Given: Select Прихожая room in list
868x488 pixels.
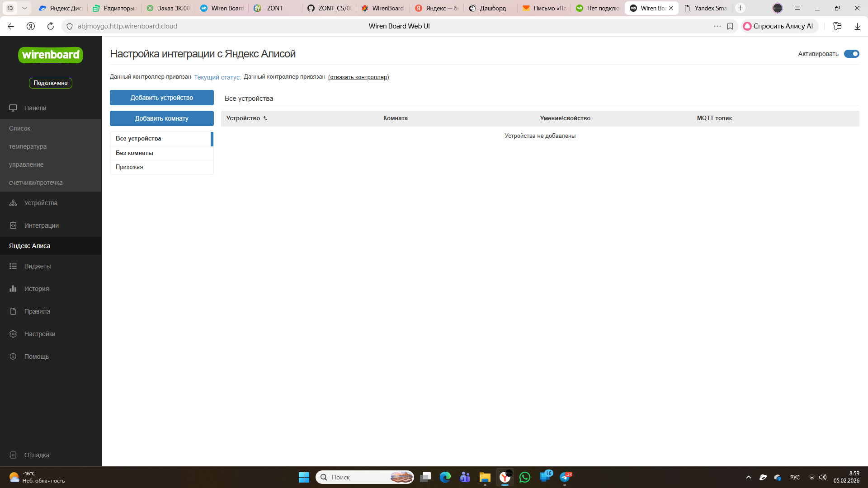Looking at the screenshot, I should pos(129,167).
